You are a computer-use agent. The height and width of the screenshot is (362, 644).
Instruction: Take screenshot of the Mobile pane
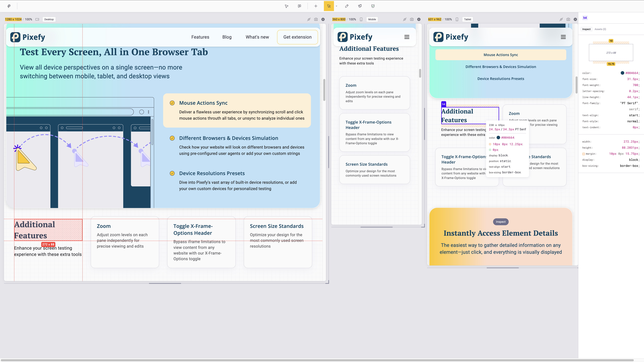pos(412,19)
